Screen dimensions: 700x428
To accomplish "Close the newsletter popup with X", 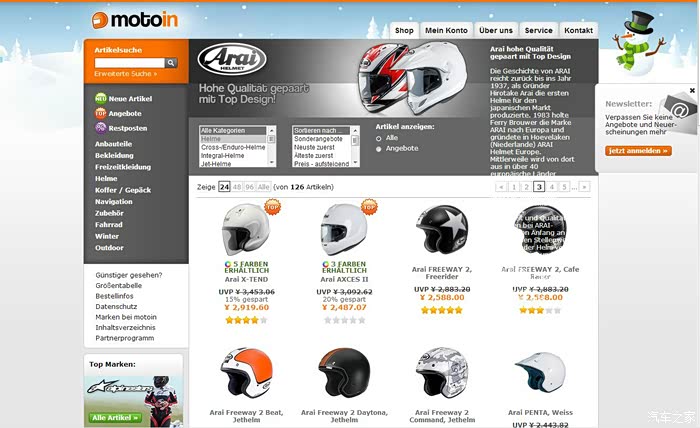I will pyautogui.click(x=692, y=91).
